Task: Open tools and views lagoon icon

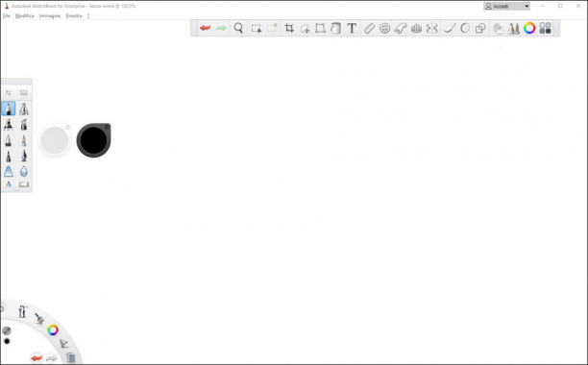Action: [22, 311]
